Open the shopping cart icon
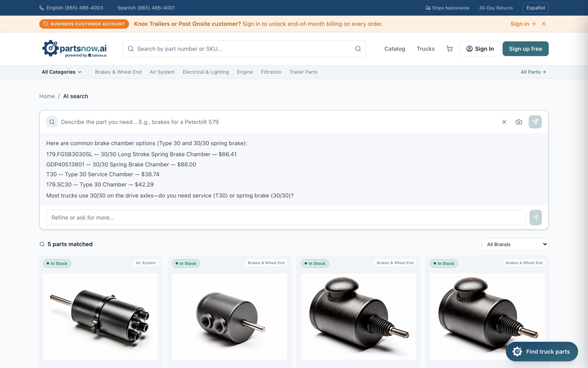This screenshot has height=368, width=588. click(449, 49)
